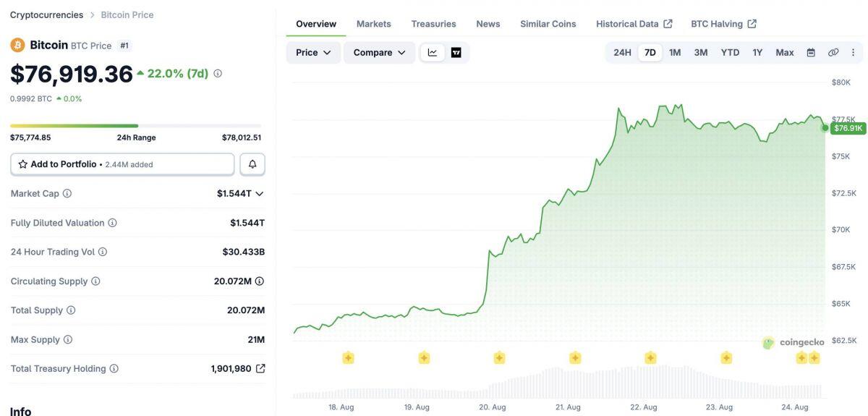Screen dimensions: 868x416
Task: Click the price alert bell icon
Action: point(252,164)
